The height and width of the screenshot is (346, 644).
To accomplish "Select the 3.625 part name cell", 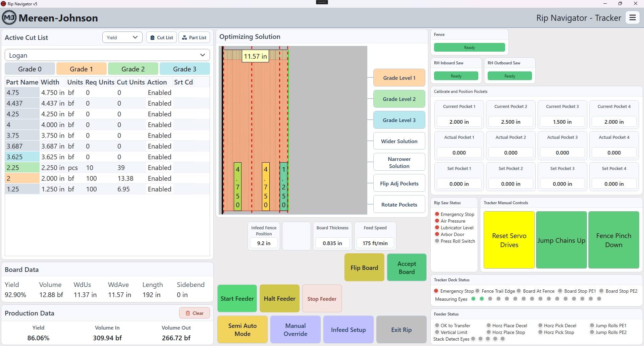I will pyautogui.click(x=22, y=157).
